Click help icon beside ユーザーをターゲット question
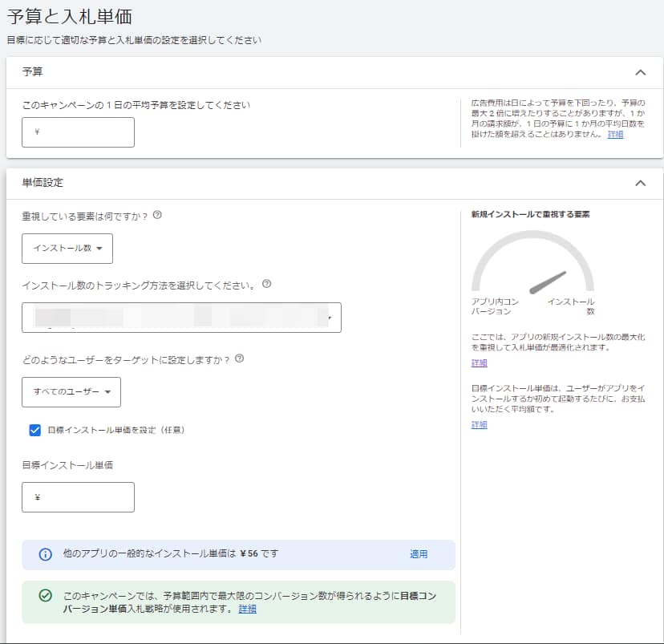Image resolution: width=664 pixels, height=644 pixels. [x=240, y=358]
